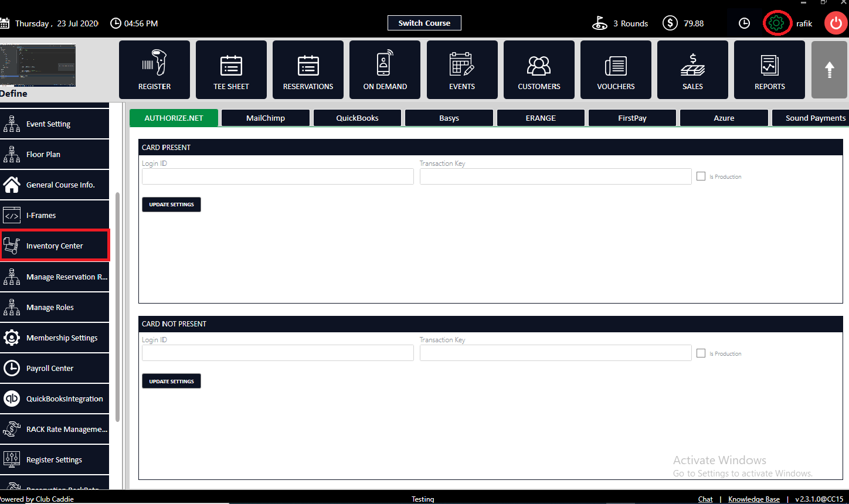849x504 pixels.
Task: Check Is Production under Card Present
Action: 701,176
